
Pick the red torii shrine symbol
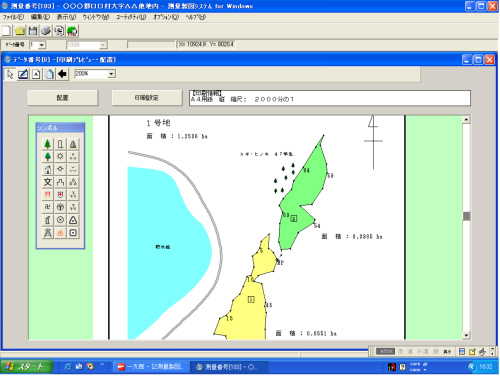[48, 195]
